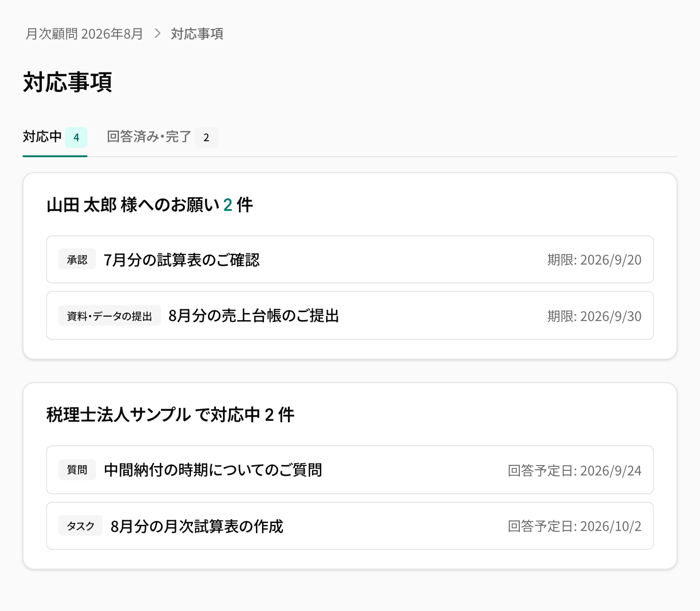Click the 対応事項 breadcrumb text

(197, 34)
